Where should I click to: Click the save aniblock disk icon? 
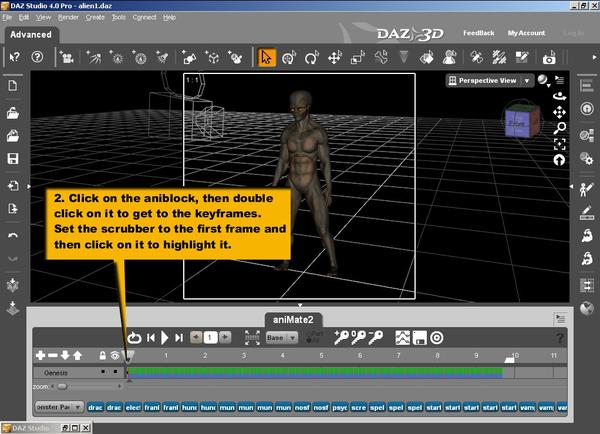pos(419,338)
